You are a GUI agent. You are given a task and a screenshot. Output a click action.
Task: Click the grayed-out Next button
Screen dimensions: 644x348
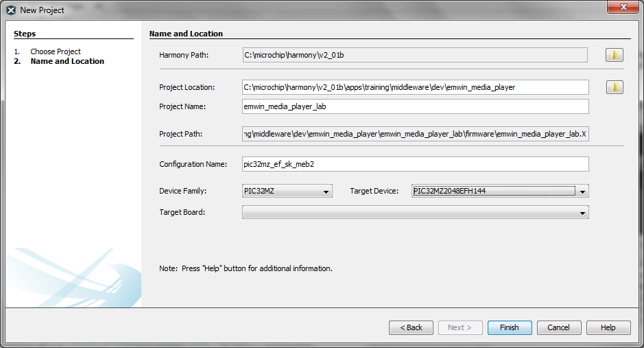[x=460, y=327]
